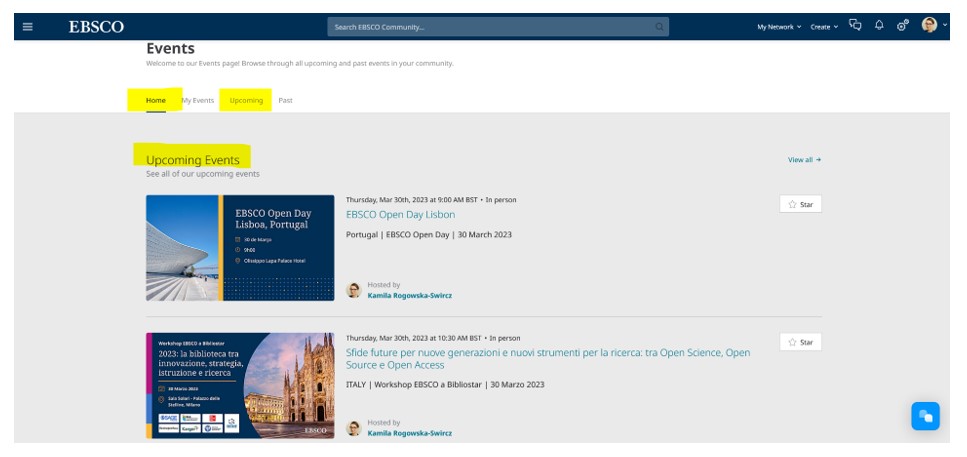This screenshot has width=967, height=457.
Task: Star the Sfide future Italy workshop event
Action: pyautogui.click(x=800, y=342)
